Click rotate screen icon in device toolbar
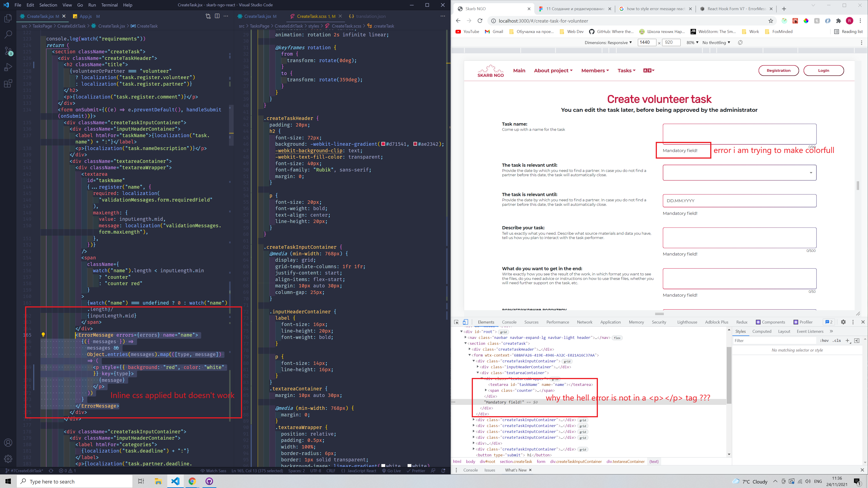 point(740,42)
